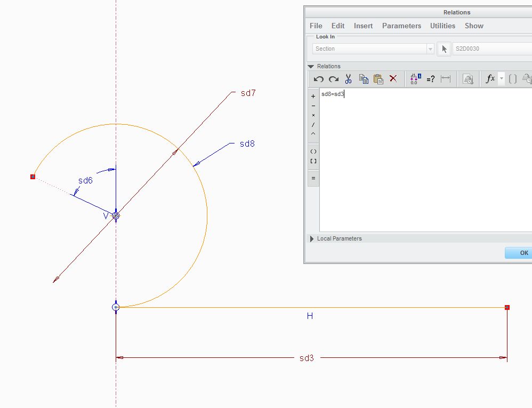Paste clipboard into relations editor

378,79
